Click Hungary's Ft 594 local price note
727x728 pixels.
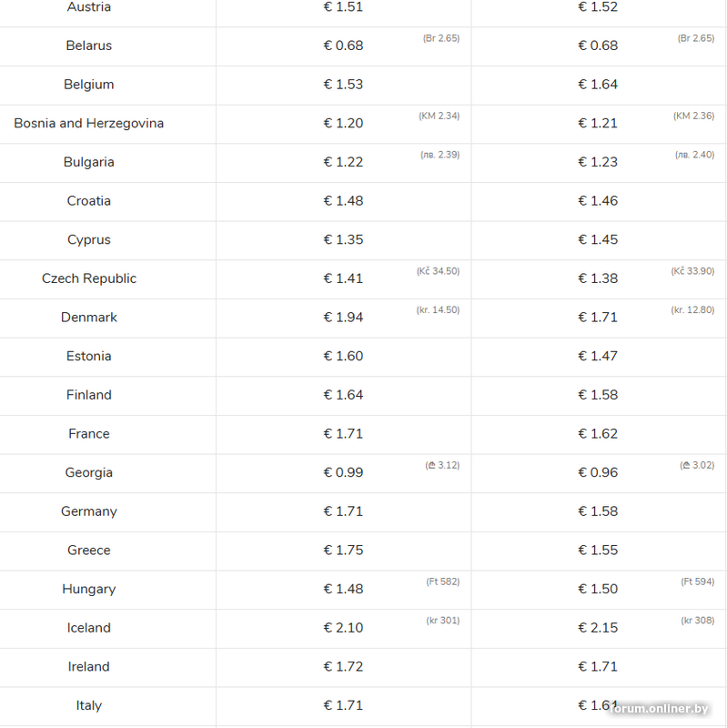pyautogui.click(x=697, y=581)
